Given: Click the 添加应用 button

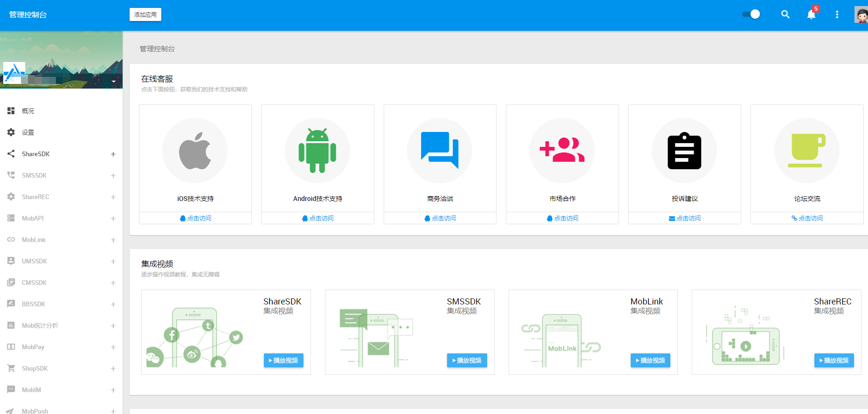Looking at the screenshot, I should (145, 14).
